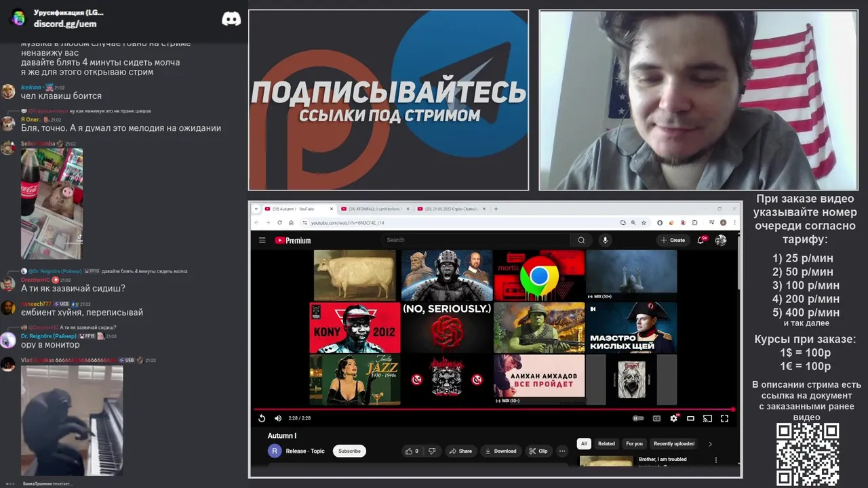Open the player settings gear
Image resolution: width=868 pixels, height=488 pixels.
(673, 418)
